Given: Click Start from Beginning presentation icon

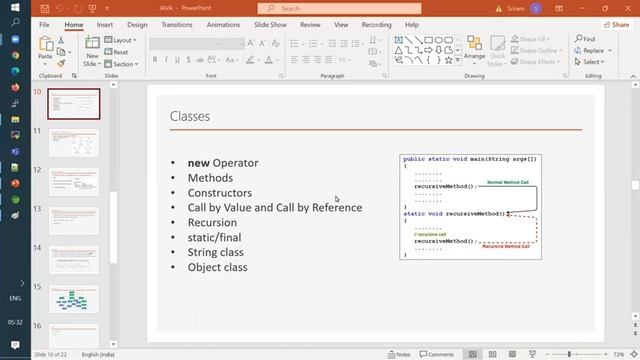Looking at the screenshot, I should coord(92,9).
